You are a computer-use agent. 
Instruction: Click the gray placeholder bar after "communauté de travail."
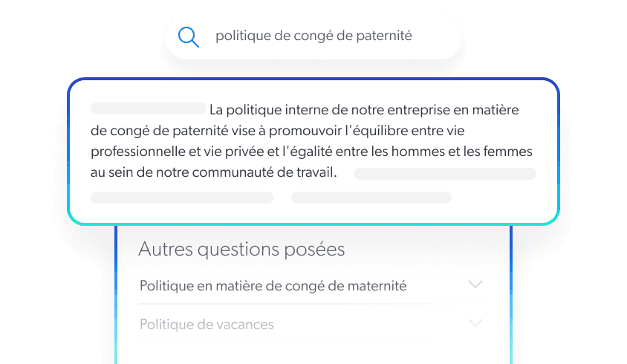(444, 174)
